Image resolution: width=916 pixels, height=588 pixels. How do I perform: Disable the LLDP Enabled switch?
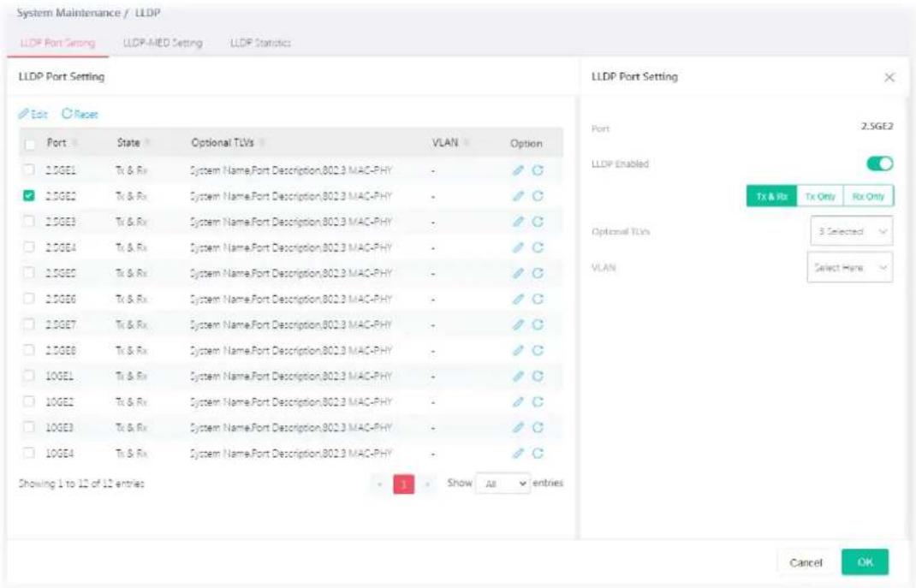click(880, 163)
